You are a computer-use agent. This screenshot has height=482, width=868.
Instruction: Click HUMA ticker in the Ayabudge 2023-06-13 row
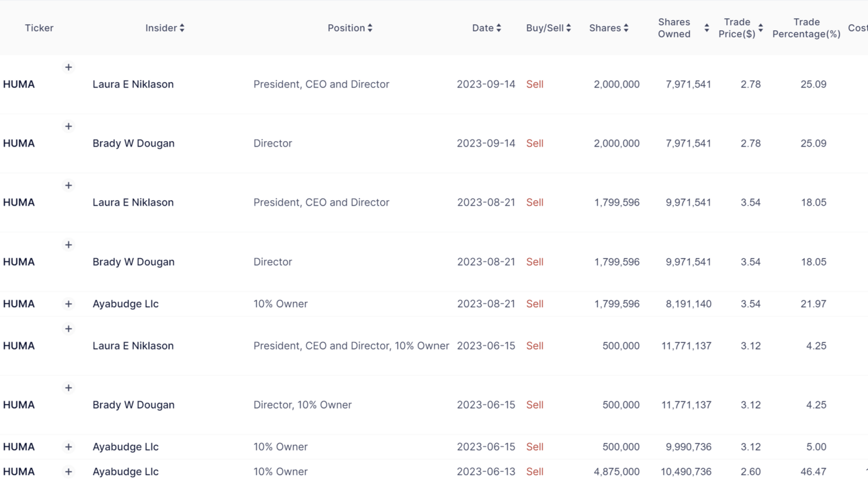19,472
